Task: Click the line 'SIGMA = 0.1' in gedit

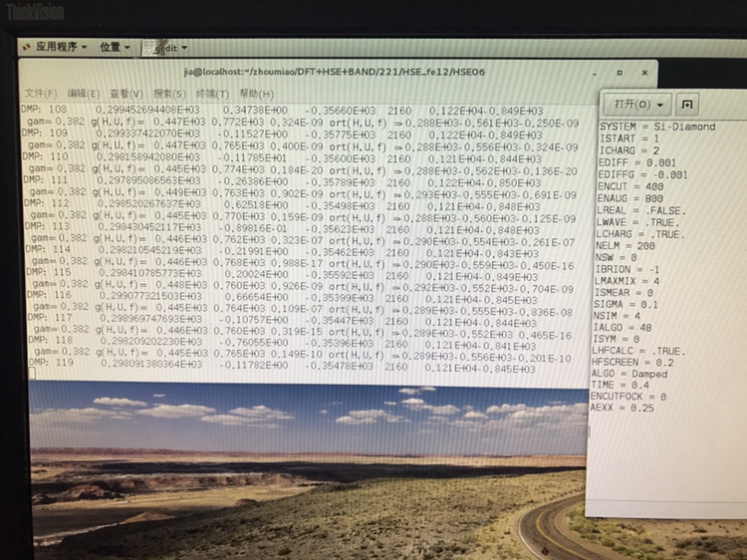Action: coord(625,304)
